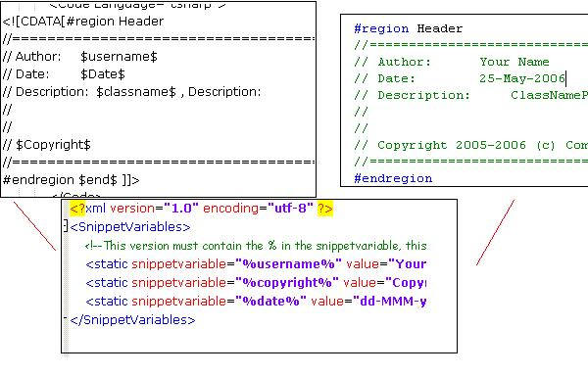Collapse the SnippetVariables opening tag outline marker

click(66, 226)
